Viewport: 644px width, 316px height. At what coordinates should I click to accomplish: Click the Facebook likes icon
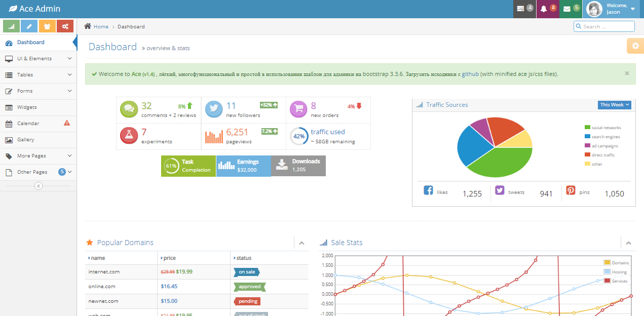[428, 190]
